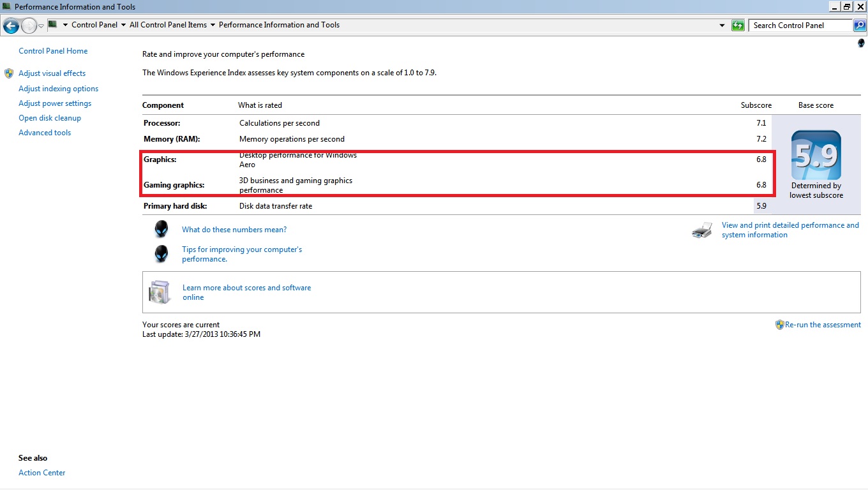Click the Forward navigation arrow
868x490 pixels.
(x=29, y=26)
